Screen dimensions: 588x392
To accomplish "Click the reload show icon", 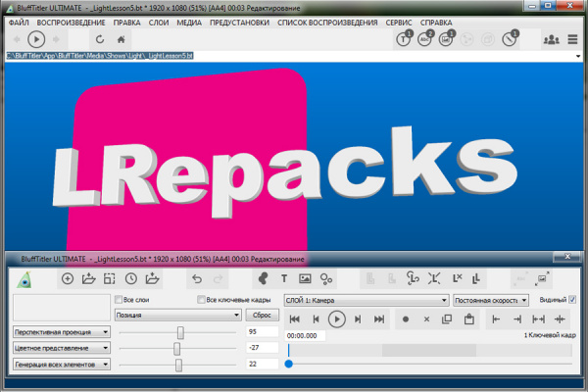I will 100,39.
